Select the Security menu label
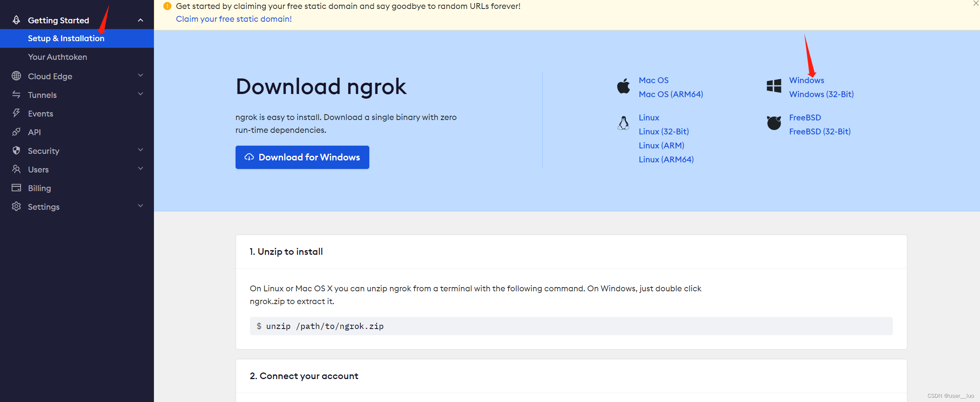Viewport: 980px width, 402px height. pos(44,151)
